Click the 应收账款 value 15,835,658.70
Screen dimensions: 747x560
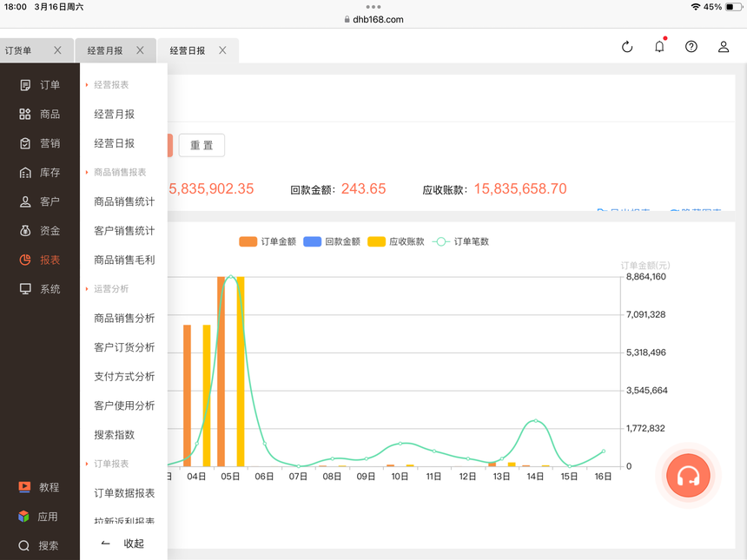point(520,189)
